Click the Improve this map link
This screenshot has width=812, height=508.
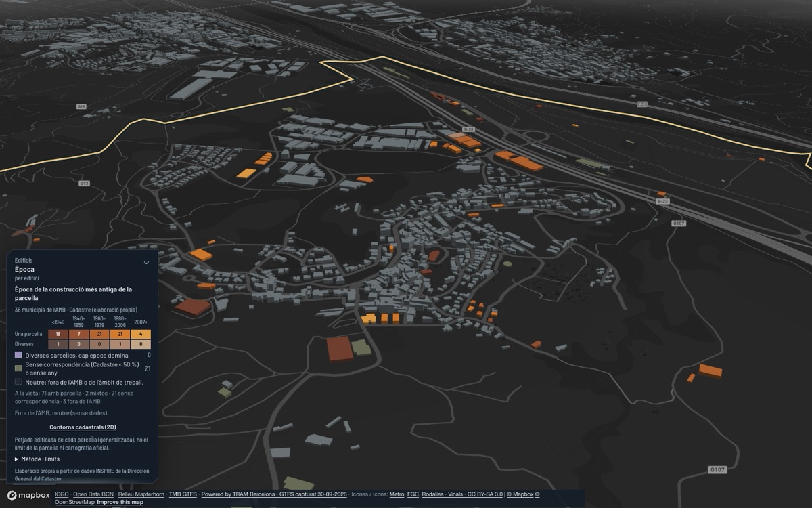coord(121,502)
